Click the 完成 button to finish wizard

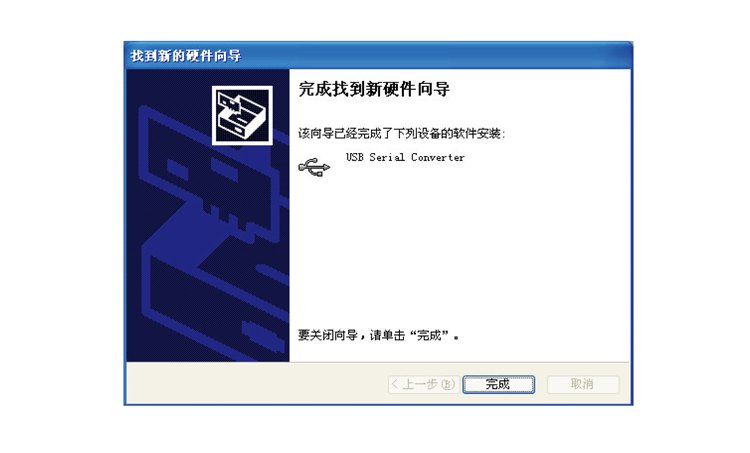(x=498, y=385)
